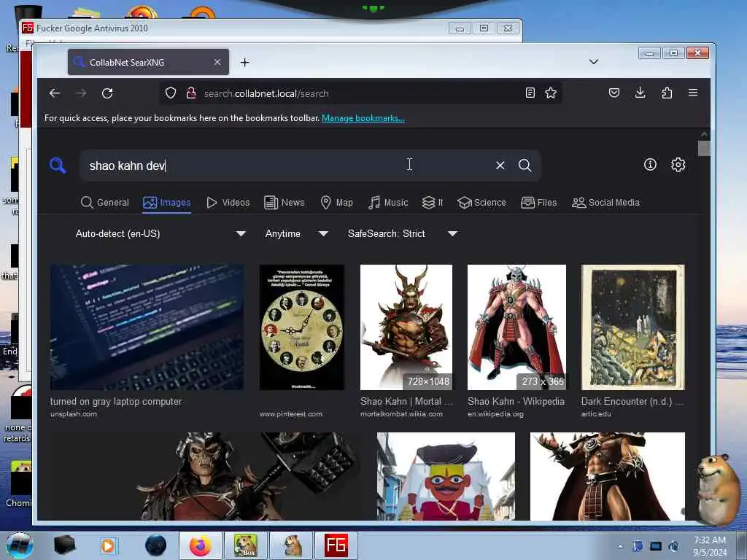Open the Dark Encounter painting thumbnail

(632, 327)
